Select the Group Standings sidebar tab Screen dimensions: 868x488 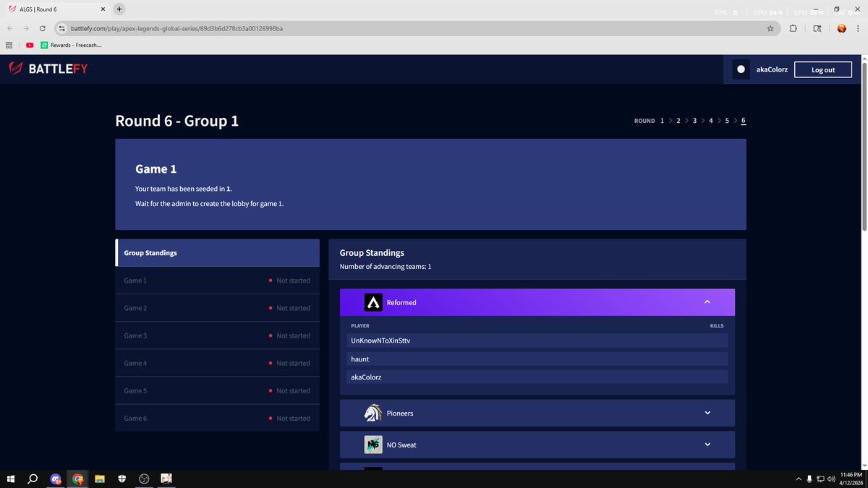[x=217, y=253]
